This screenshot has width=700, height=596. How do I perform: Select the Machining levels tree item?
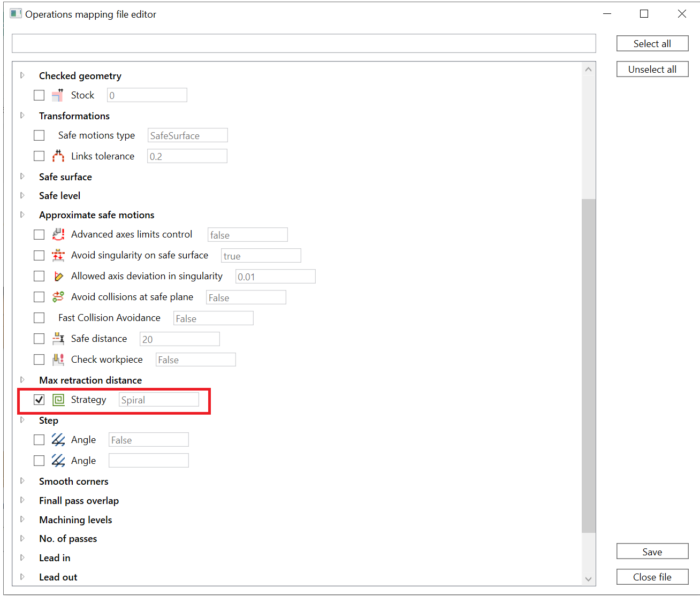click(x=75, y=520)
